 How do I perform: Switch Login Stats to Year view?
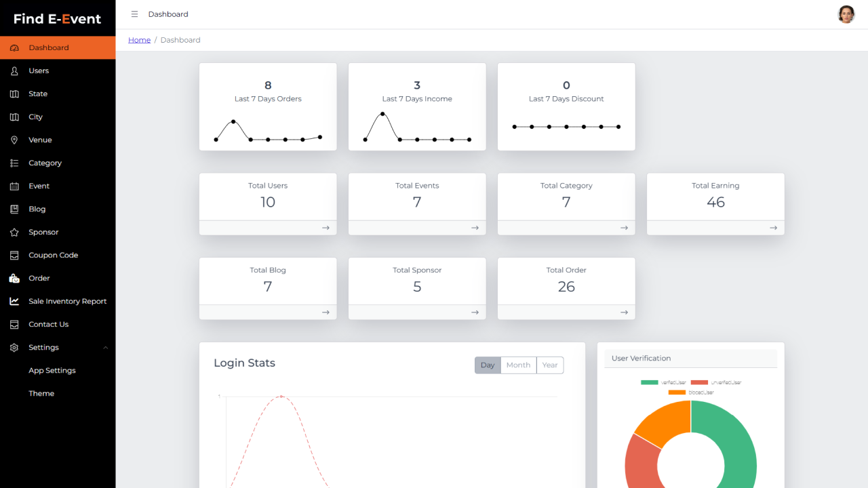pyautogui.click(x=550, y=365)
